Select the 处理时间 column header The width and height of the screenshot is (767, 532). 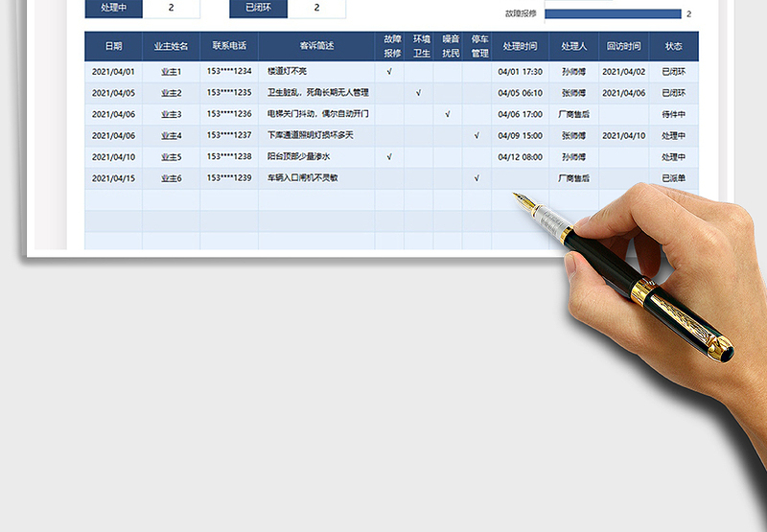[x=521, y=46]
